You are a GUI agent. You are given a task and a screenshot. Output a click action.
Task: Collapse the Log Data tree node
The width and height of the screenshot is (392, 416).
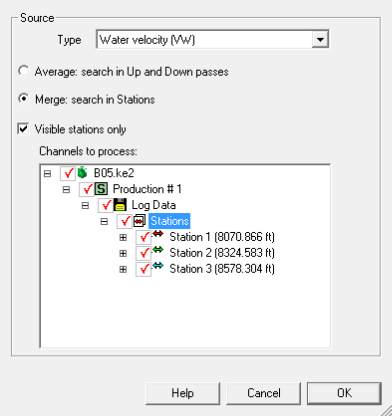tap(85, 205)
